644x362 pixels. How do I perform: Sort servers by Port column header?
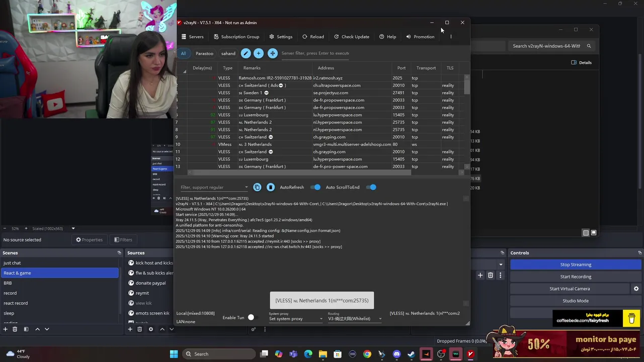point(401,68)
